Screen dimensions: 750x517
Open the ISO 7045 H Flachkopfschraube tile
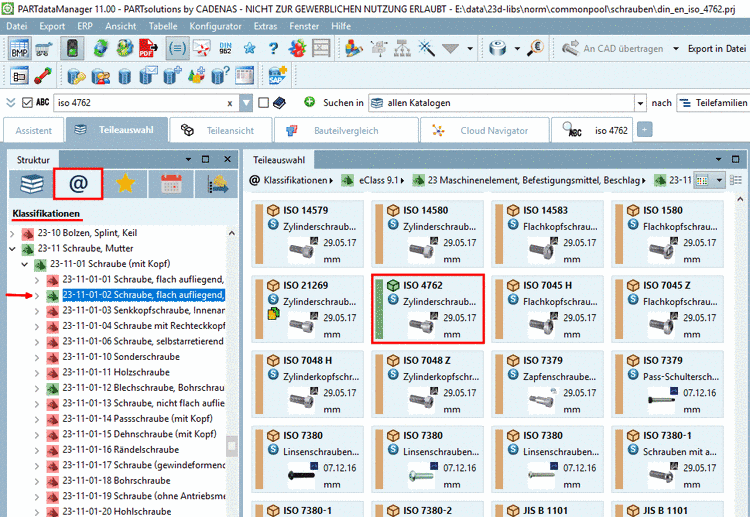pos(548,309)
